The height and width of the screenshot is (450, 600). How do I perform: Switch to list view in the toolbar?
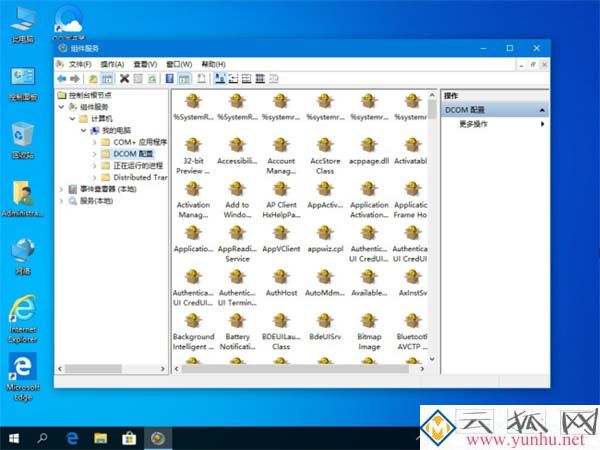(246, 79)
